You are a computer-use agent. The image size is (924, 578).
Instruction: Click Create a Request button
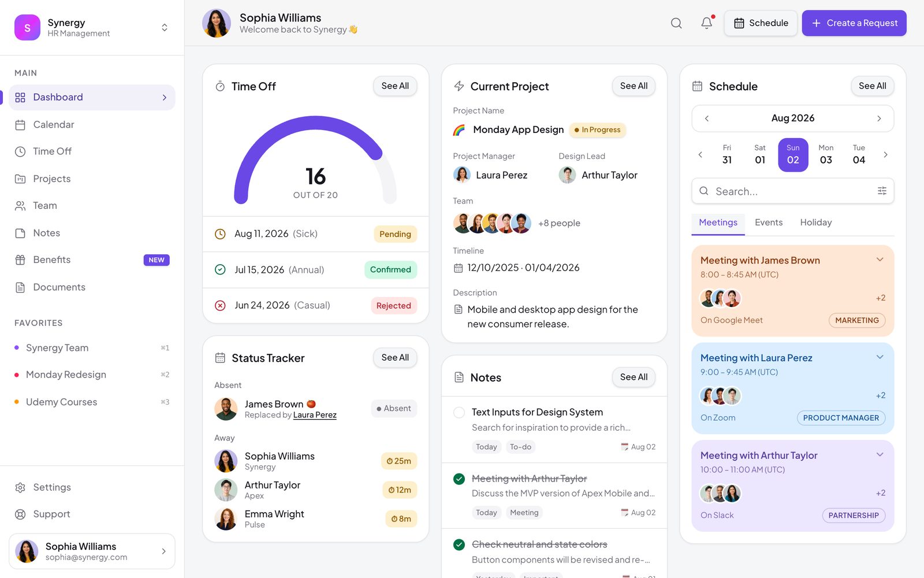(854, 23)
